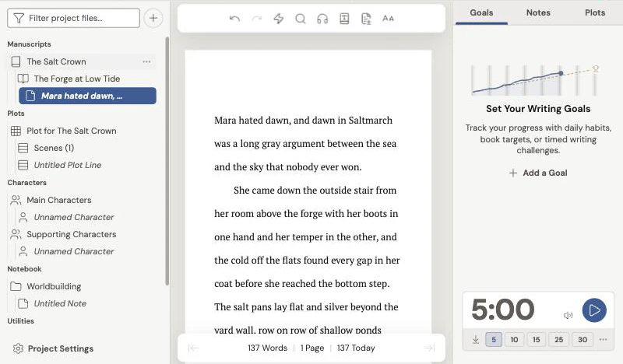Click the 137 Today count
This screenshot has height=364, width=623.
pyautogui.click(x=356, y=348)
